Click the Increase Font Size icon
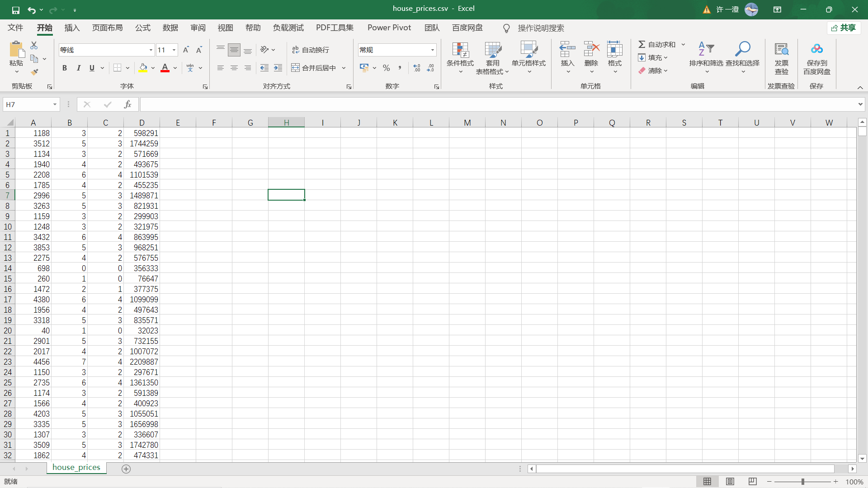This screenshot has height=488, width=868. click(x=186, y=50)
